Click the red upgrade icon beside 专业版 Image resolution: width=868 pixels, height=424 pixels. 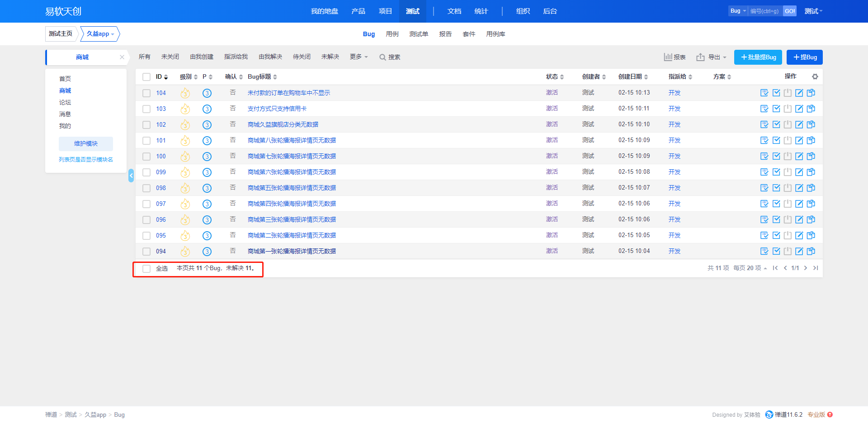830,414
